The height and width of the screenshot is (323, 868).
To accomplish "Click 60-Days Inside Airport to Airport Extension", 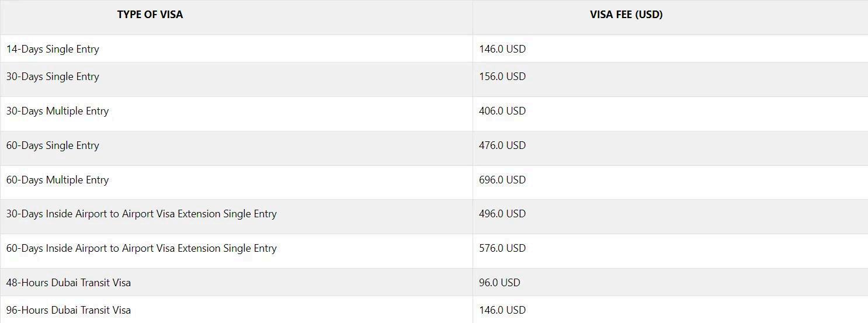I will pos(141,248).
